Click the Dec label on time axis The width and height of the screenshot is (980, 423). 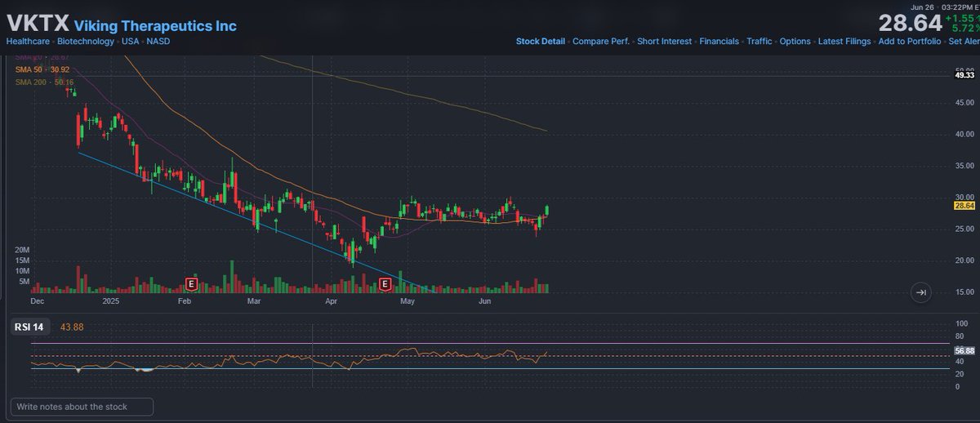click(37, 301)
